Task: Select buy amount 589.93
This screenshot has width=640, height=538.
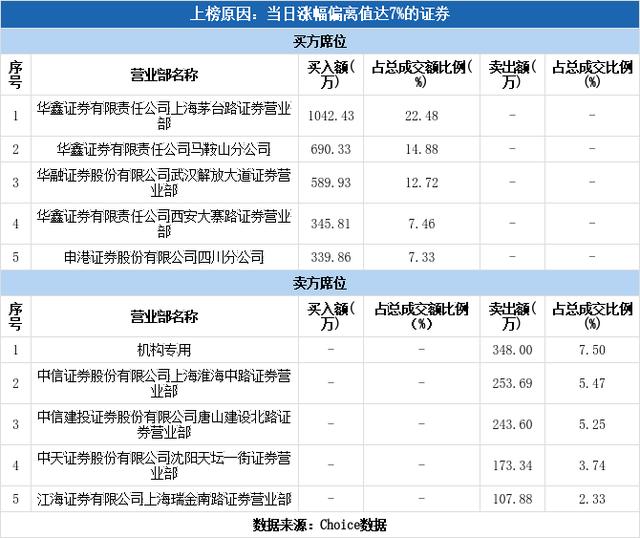Action: click(x=331, y=183)
